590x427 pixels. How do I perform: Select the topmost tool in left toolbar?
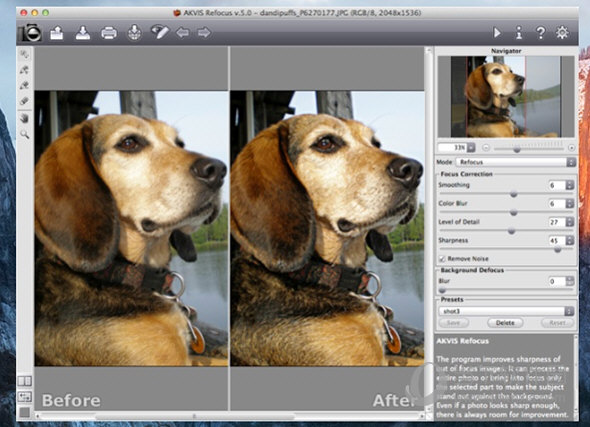coord(25,55)
